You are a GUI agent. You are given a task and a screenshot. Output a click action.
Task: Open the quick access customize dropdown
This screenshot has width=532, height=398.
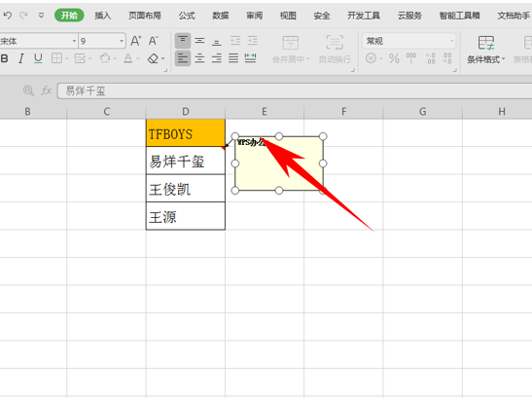(41, 16)
